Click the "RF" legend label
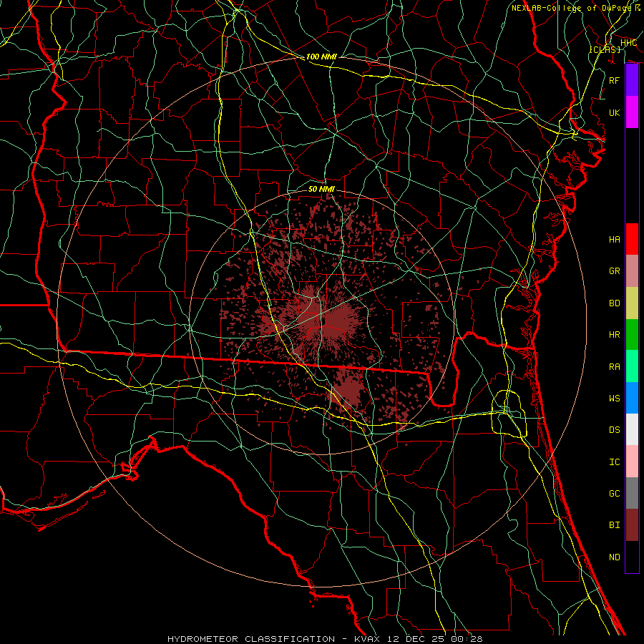The image size is (644, 644). [614, 80]
